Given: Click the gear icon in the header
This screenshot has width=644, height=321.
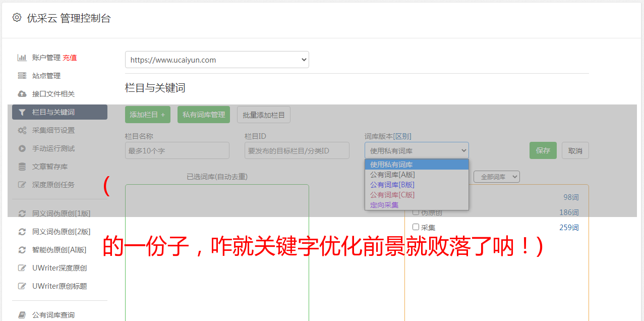Looking at the screenshot, I should [17, 18].
